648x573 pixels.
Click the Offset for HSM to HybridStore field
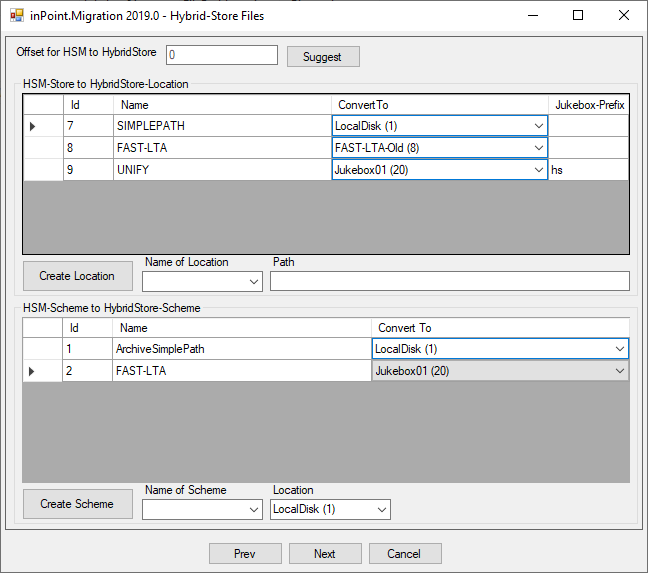(x=221, y=56)
